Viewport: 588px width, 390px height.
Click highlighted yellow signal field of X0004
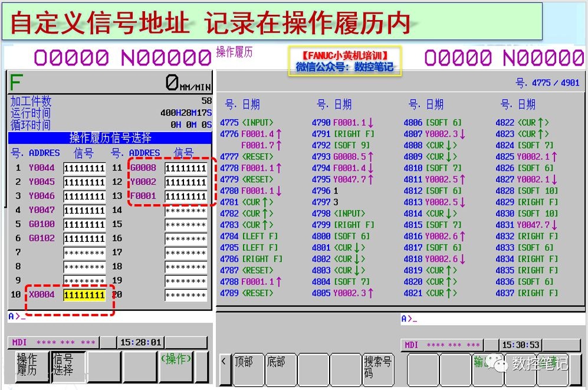84,295
